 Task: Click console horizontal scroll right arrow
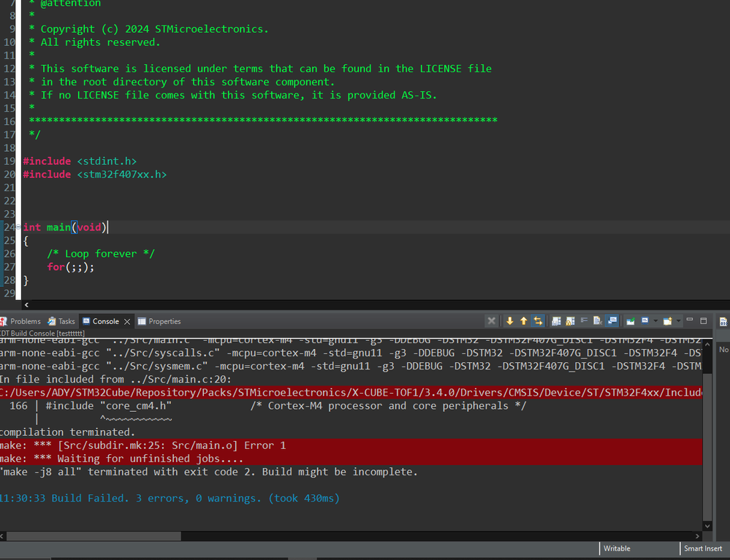pyautogui.click(x=697, y=537)
